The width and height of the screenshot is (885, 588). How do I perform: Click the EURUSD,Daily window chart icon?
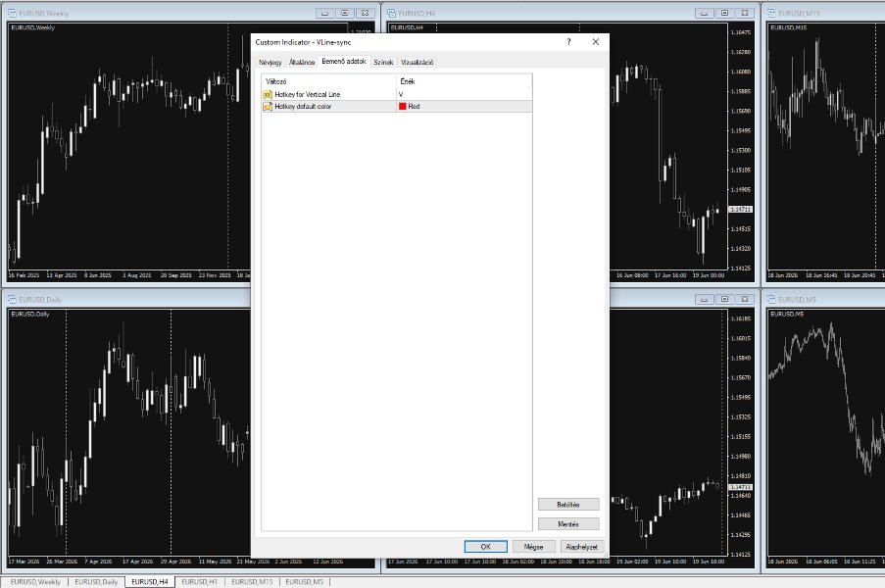coord(12,299)
